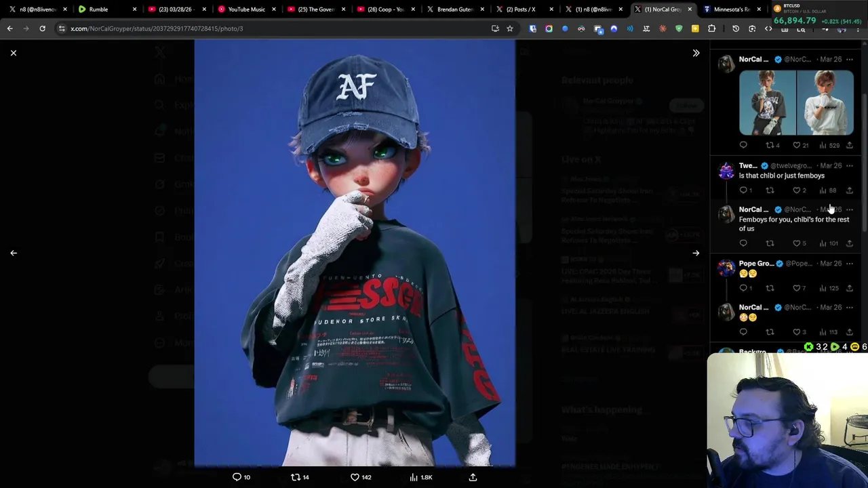
Task: Open view stats showing 88 views
Action: pyautogui.click(x=828, y=190)
